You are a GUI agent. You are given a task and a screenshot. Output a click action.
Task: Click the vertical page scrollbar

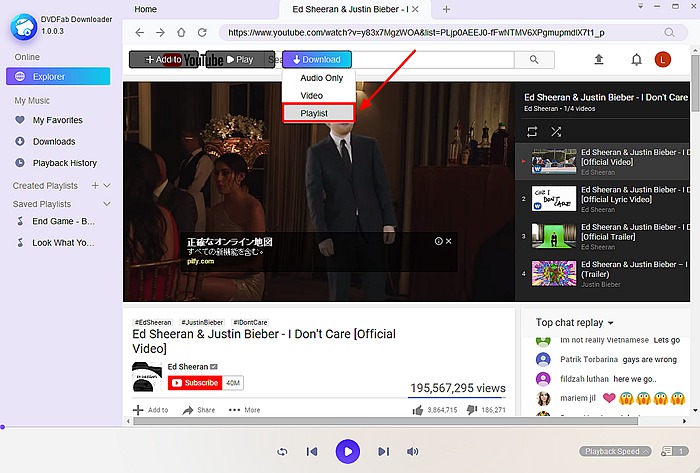click(695, 83)
